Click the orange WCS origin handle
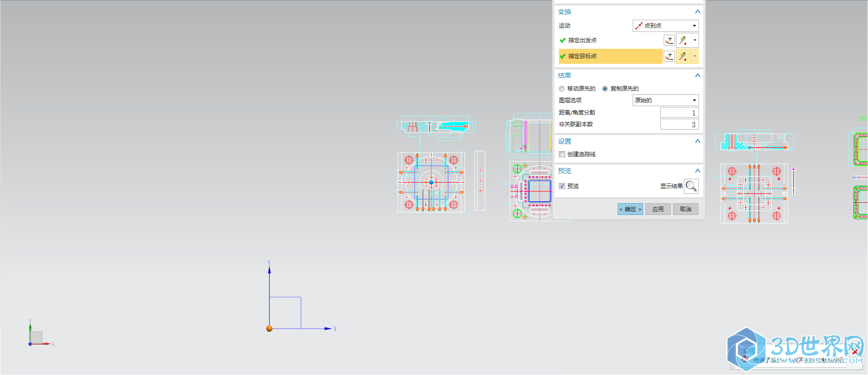 270,329
